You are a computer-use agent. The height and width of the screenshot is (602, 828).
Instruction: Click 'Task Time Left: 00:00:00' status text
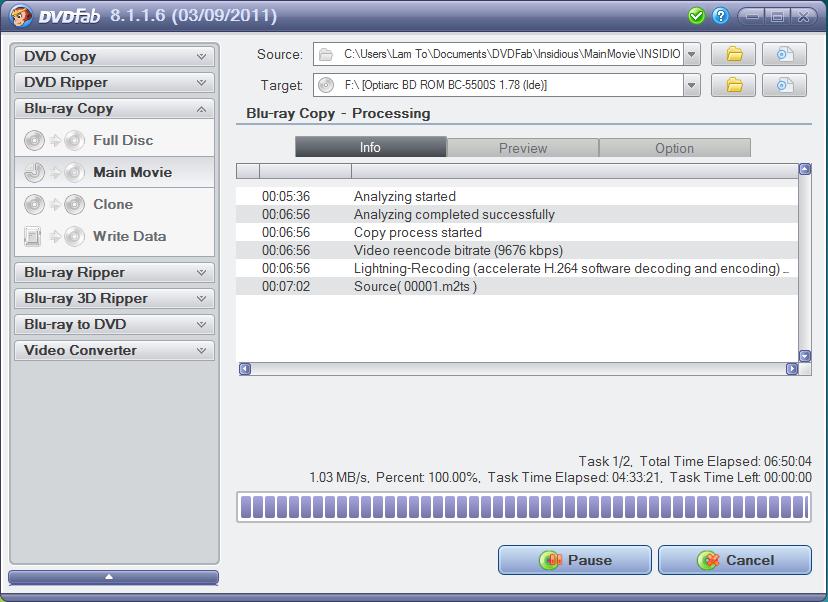click(x=741, y=477)
